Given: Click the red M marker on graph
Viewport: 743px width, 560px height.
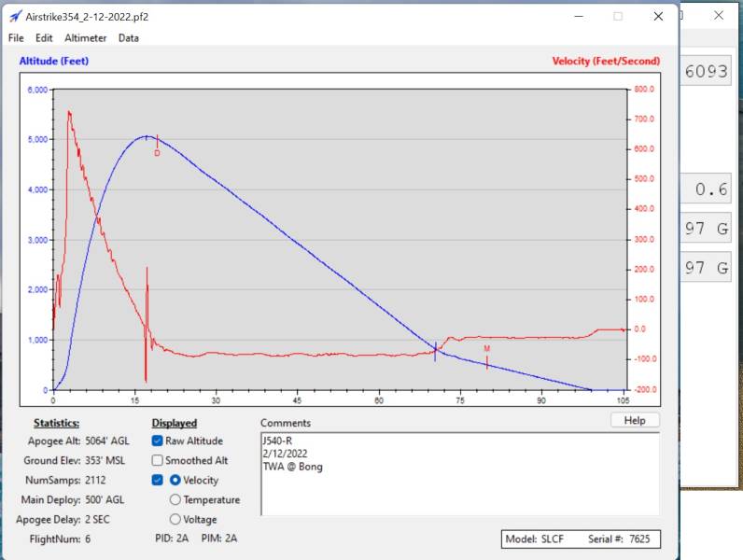Looking at the screenshot, I should (x=486, y=349).
